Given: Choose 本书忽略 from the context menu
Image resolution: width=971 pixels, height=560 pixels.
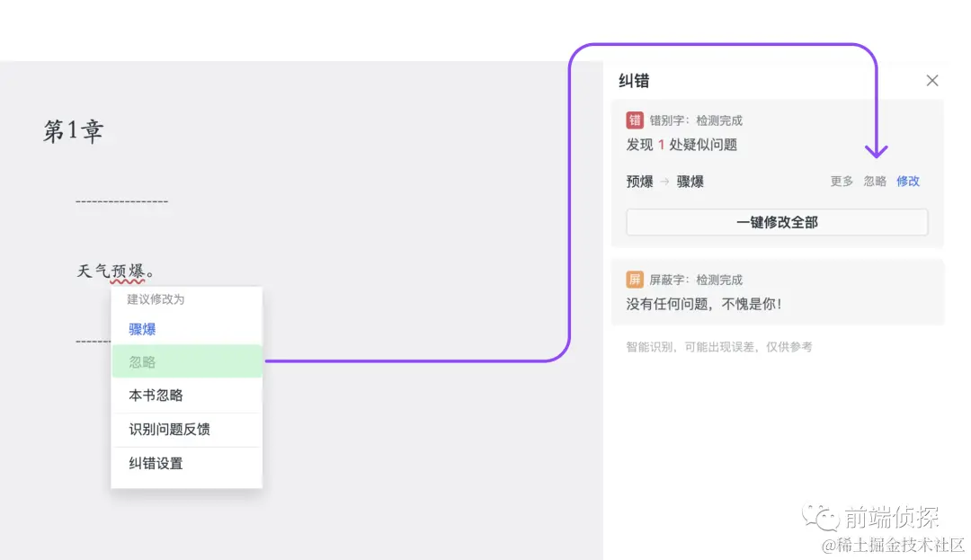Looking at the screenshot, I should click(155, 395).
